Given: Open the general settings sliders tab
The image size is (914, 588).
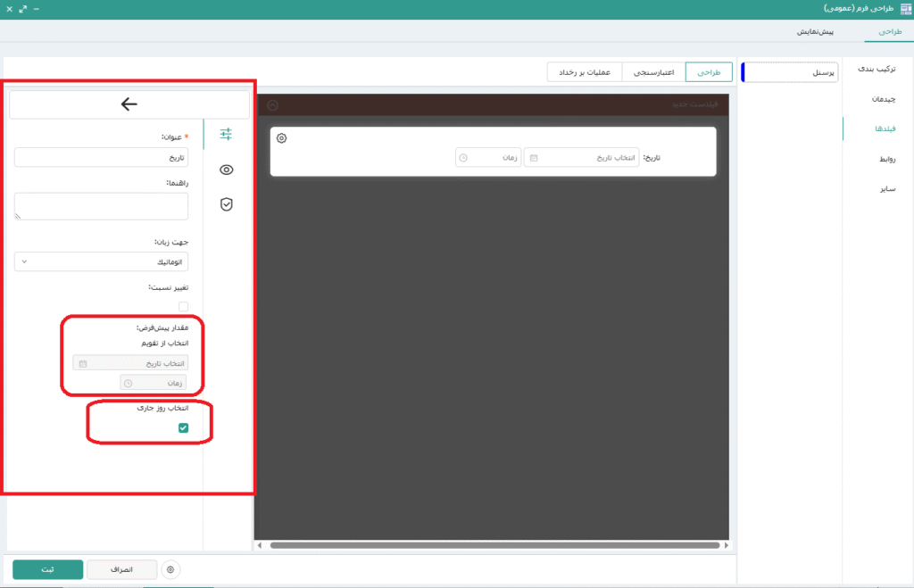Looking at the screenshot, I should 226,134.
